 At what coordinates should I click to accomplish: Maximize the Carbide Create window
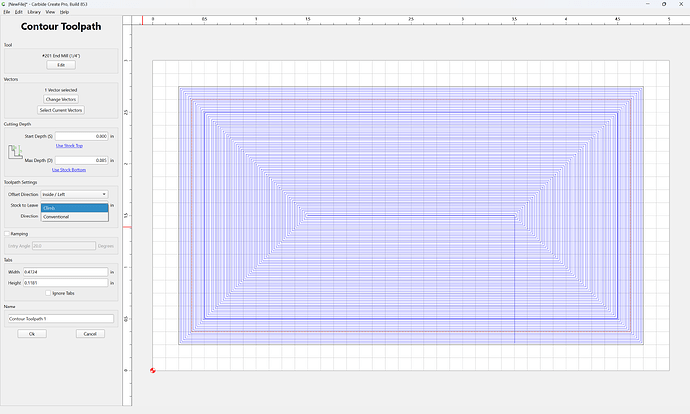(664, 4)
